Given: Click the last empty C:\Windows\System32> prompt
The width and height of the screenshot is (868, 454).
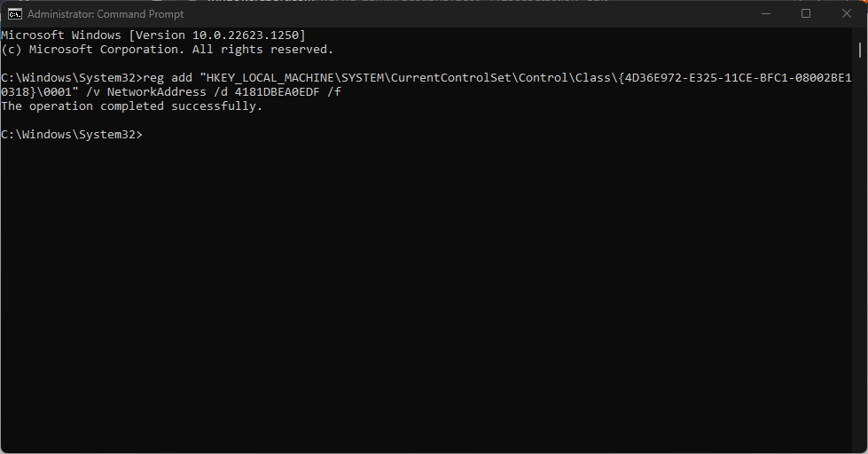Looking at the screenshot, I should [71, 135].
